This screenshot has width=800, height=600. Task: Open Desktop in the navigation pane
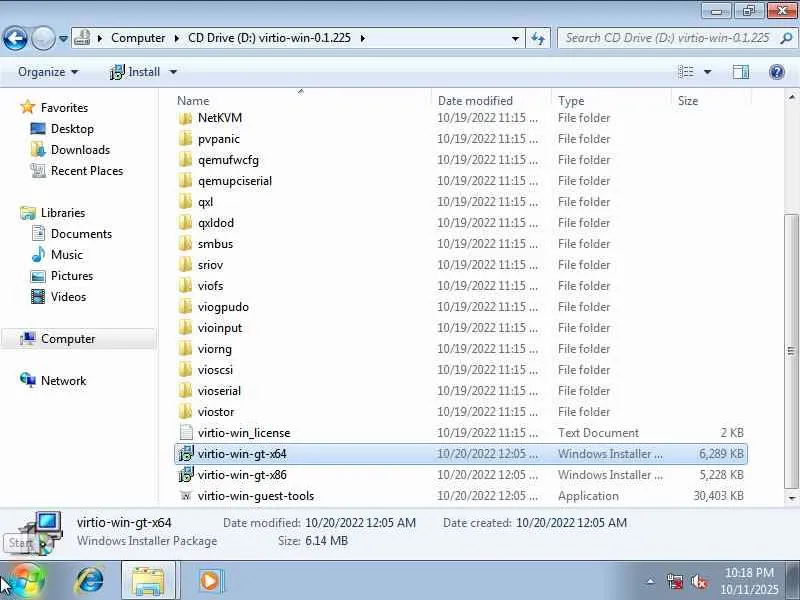[72, 129]
